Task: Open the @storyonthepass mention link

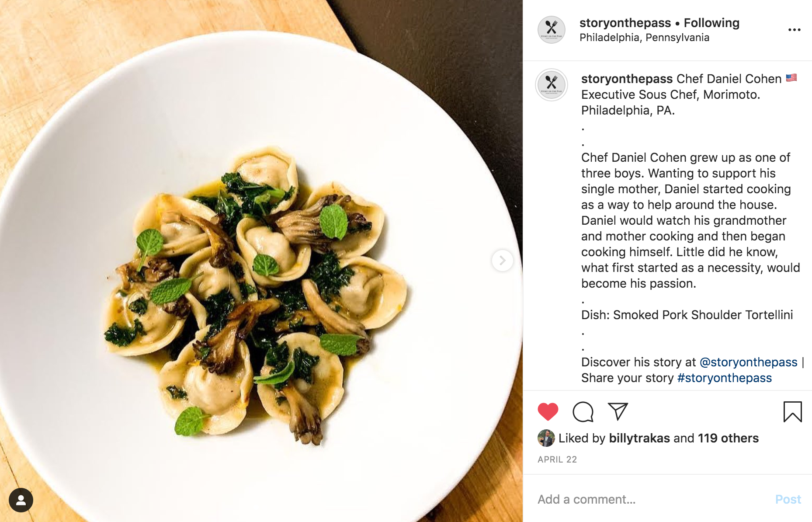Action: point(748,362)
